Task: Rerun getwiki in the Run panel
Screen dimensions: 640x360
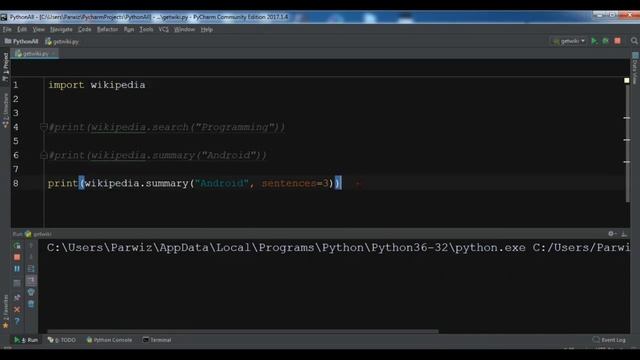Action: [17, 246]
